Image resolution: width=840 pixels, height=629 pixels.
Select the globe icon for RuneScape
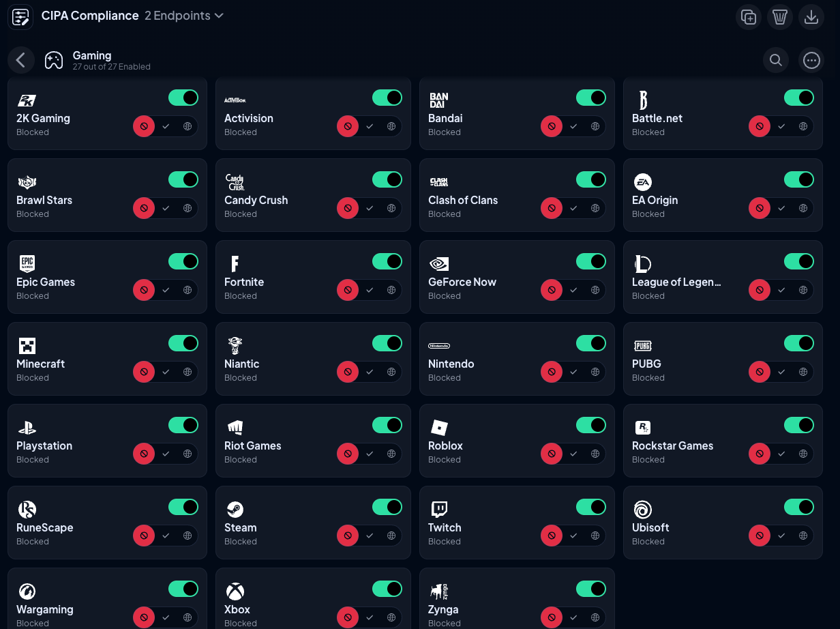pyautogui.click(x=187, y=536)
